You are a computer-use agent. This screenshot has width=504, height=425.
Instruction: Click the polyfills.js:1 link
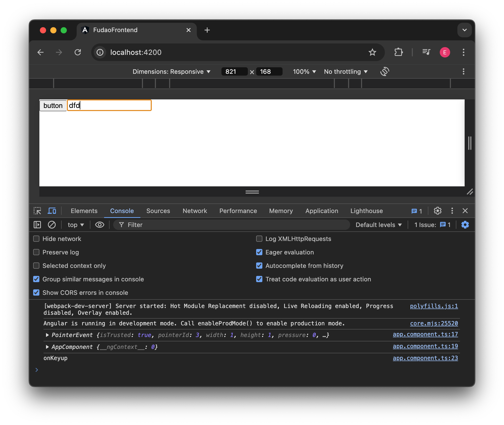[x=434, y=306]
